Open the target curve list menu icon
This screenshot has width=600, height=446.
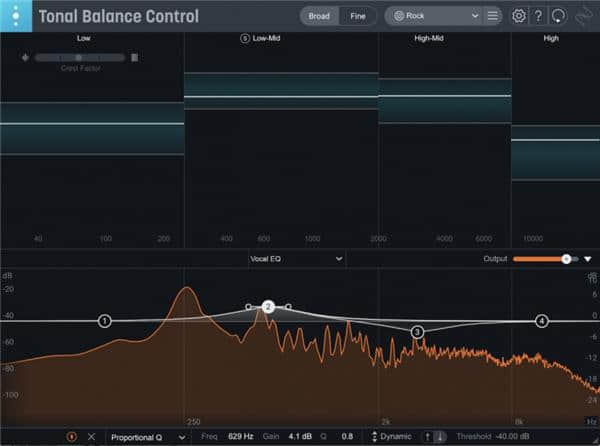click(x=492, y=16)
